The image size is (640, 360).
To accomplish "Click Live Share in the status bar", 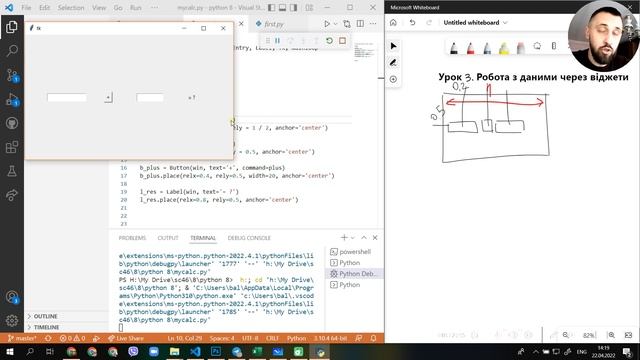I will (x=126, y=338).
